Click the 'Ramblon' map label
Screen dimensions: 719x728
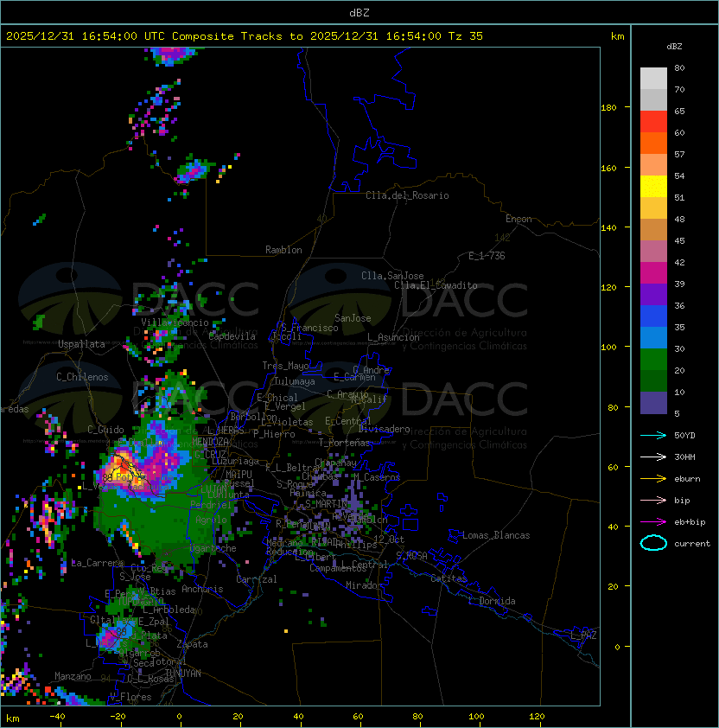click(x=283, y=250)
